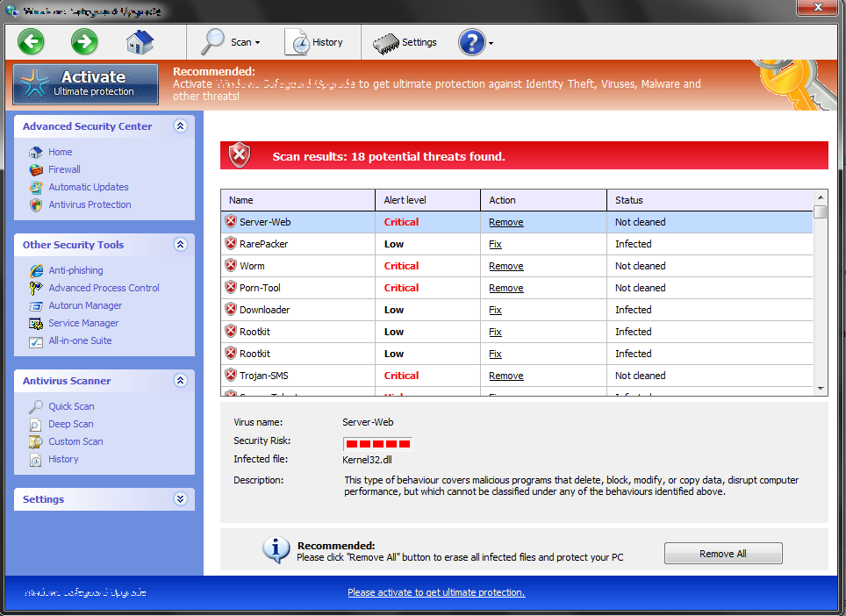Open Advanced Process Control
The width and height of the screenshot is (846, 616).
tap(104, 288)
